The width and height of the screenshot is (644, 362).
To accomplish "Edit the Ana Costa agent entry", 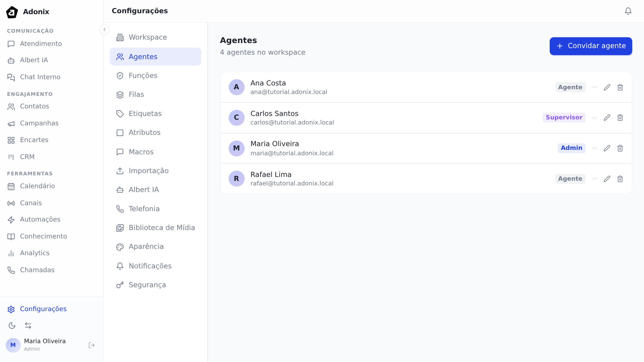I will pos(607,87).
